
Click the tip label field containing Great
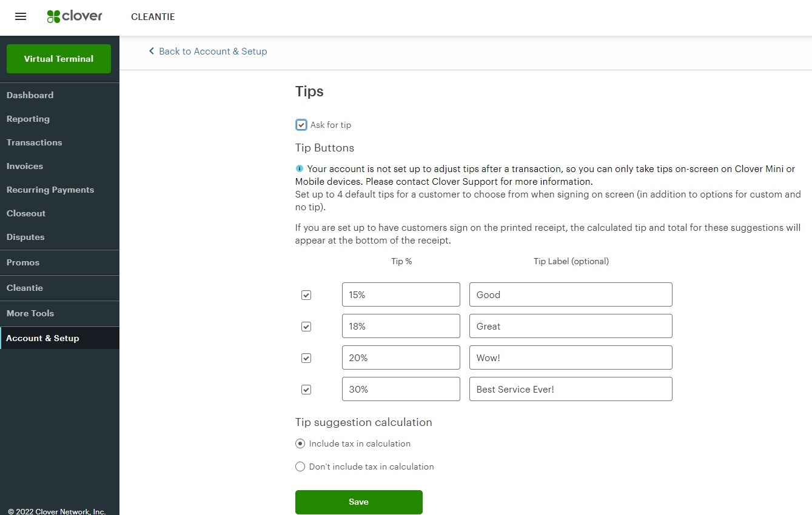570,326
